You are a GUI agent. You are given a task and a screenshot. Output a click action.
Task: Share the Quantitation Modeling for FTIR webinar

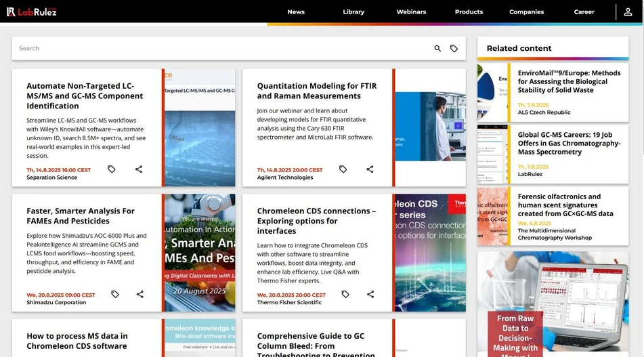pyautogui.click(x=370, y=169)
